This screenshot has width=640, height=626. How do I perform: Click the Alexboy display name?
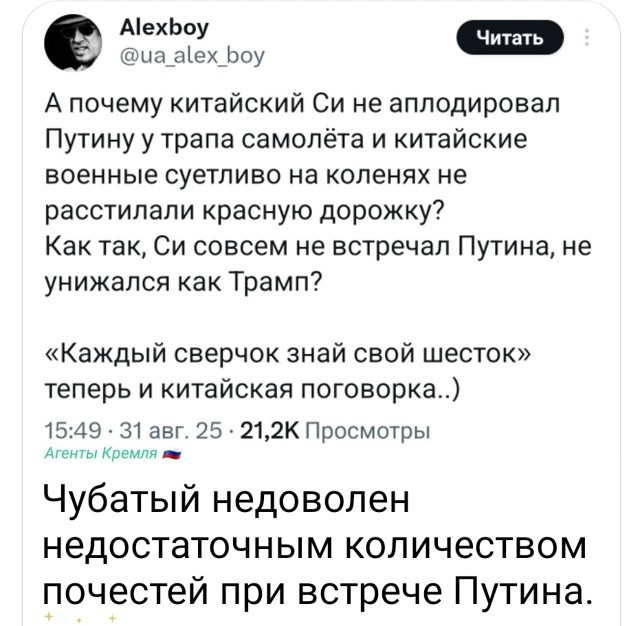[x=164, y=28]
